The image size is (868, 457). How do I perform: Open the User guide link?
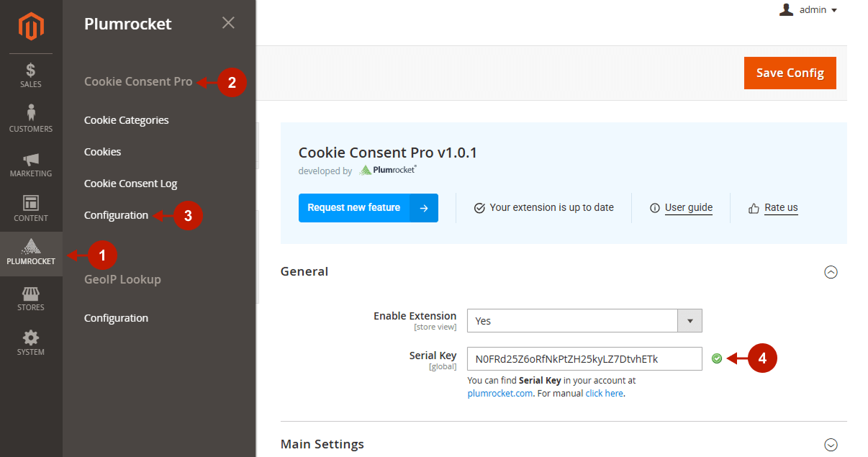pos(688,208)
